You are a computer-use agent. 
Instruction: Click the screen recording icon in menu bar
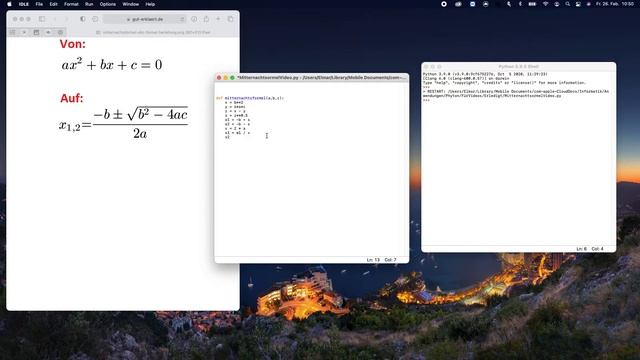click(444, 4)
